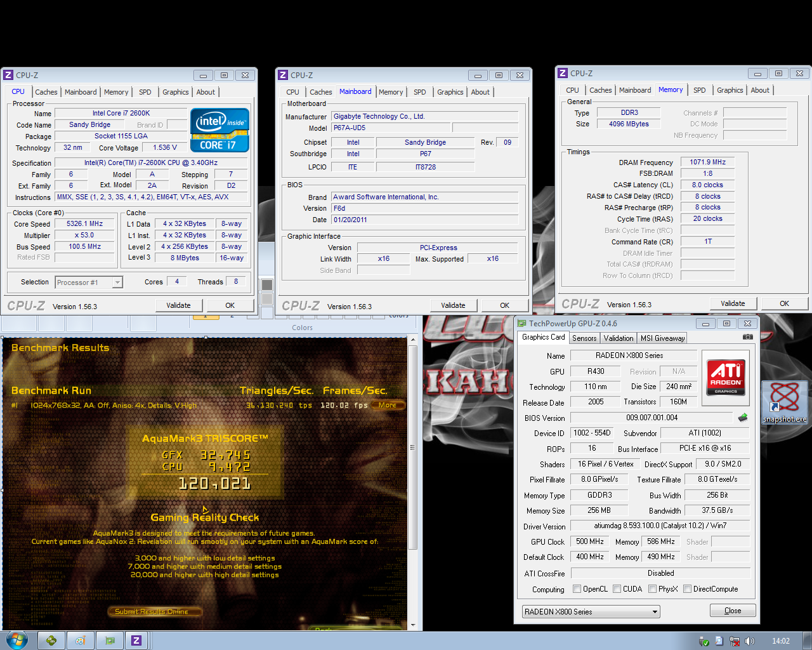
Task: Click the DRAM Frequency value 1071.9 MHz
Action: click(x=708, y=162)
